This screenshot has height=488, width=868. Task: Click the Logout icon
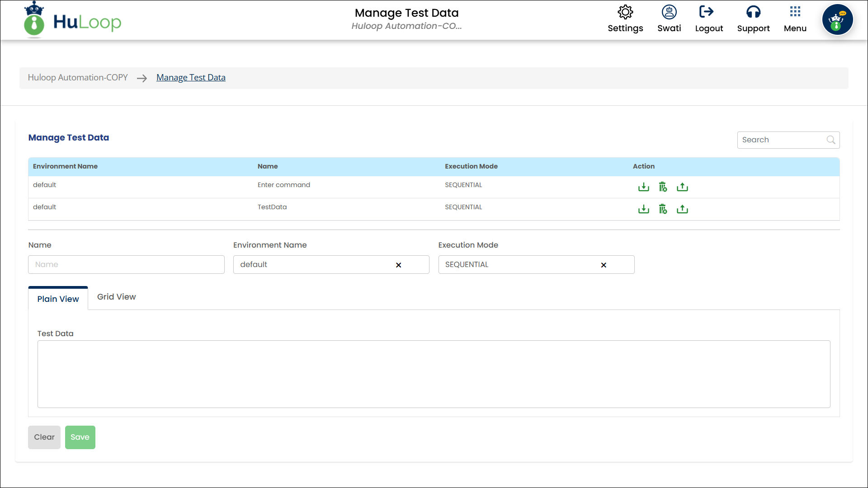coord(706,11)
